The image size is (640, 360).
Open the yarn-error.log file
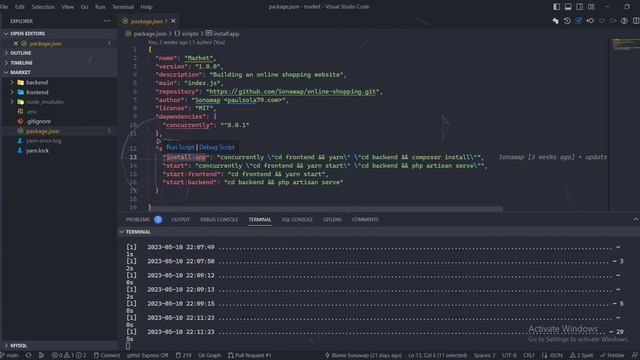click(43, 141)
